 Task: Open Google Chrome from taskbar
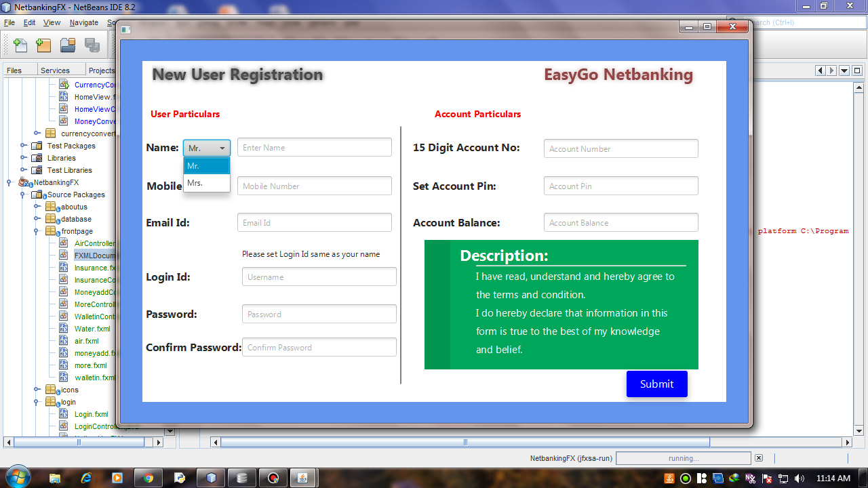coord(149,478)
